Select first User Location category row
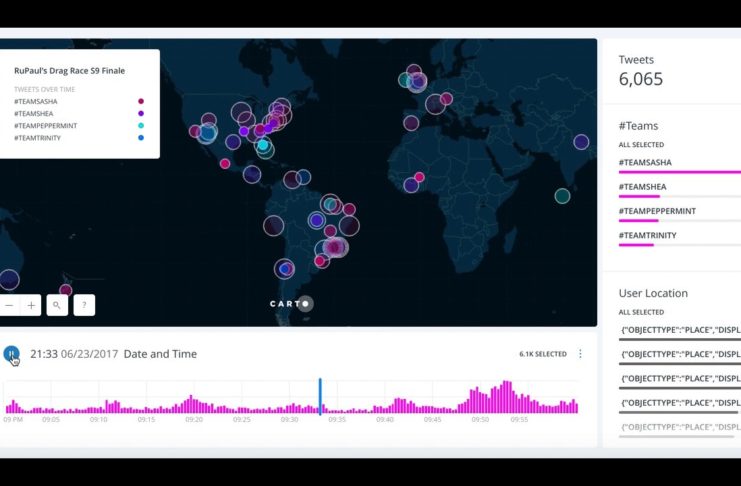Viewport: 741px width, 486px height. click(680, 333)
